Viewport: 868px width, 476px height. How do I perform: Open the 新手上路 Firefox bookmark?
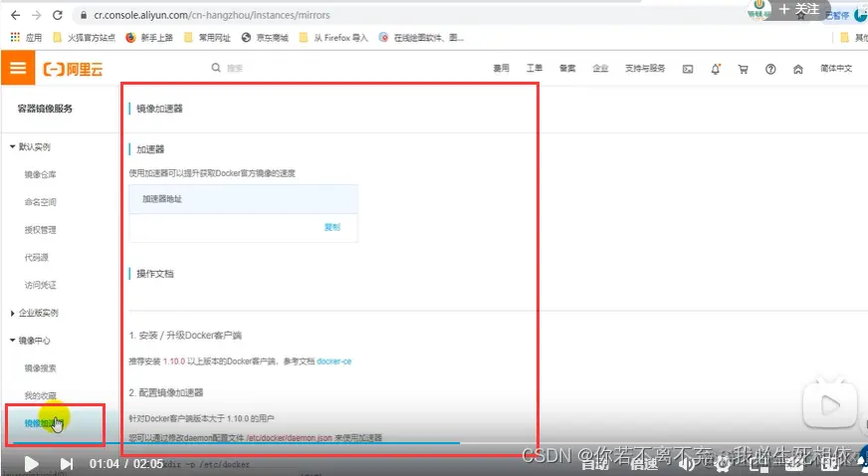[149, 37]
